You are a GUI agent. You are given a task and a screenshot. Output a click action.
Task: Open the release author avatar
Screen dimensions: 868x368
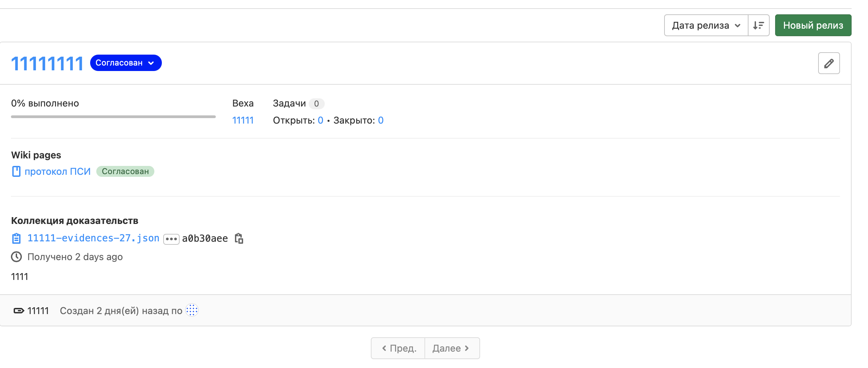(x=192, y=310)
